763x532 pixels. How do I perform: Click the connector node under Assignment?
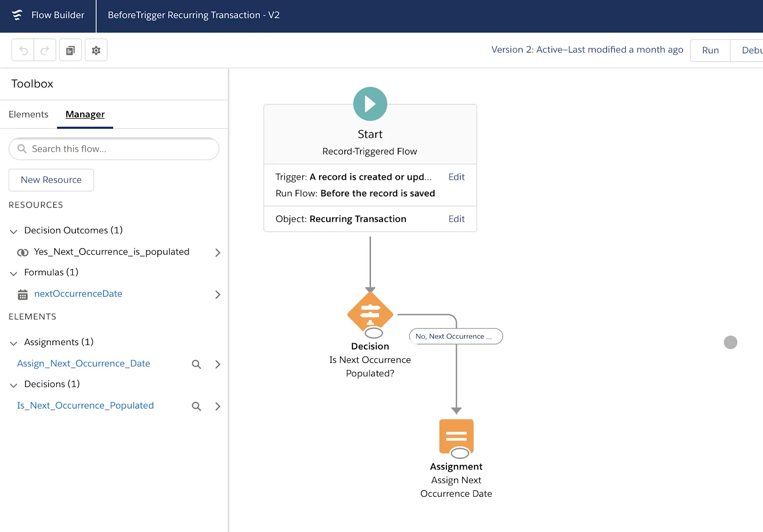click(460, 453)
